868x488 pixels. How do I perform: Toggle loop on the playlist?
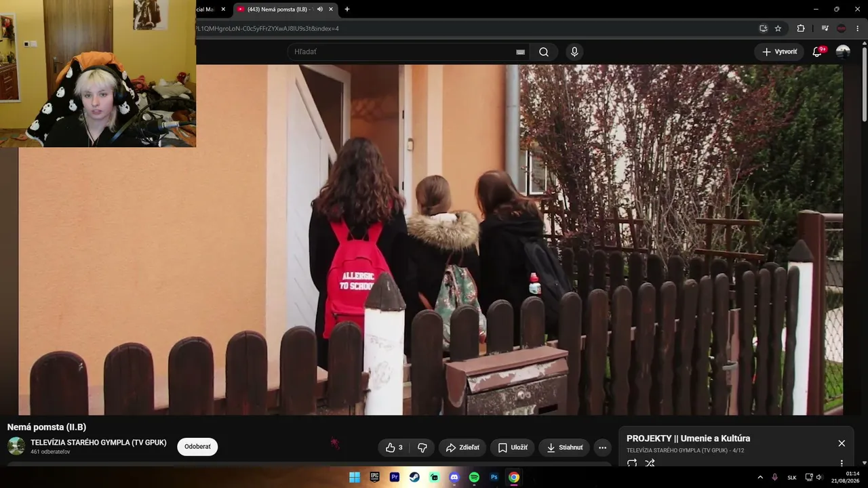click(632, 463)
